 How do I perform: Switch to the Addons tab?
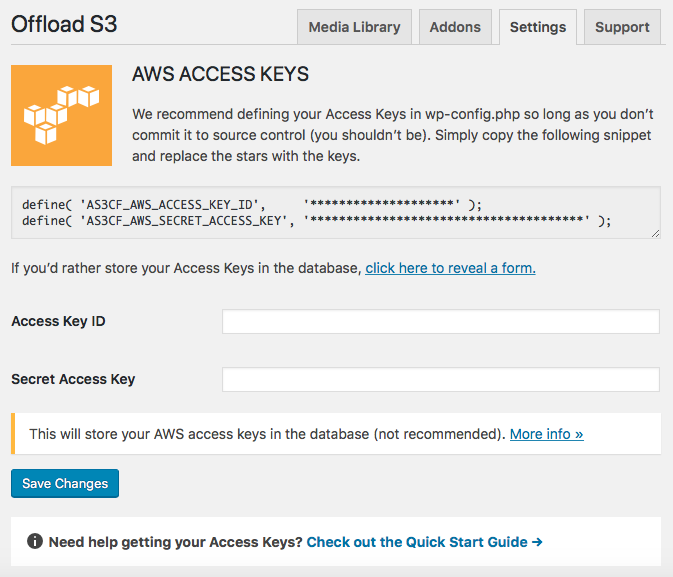pos(455,27)
